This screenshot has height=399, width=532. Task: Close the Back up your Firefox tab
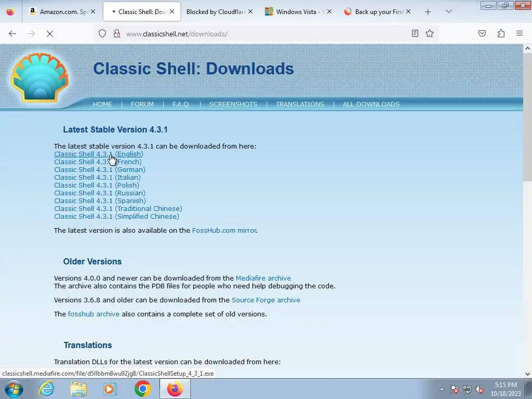[408, 11]
